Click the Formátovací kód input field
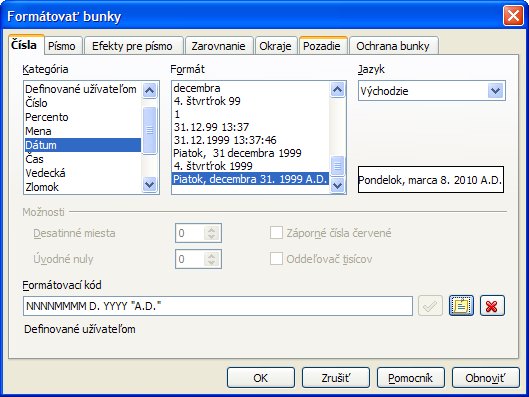529x397 pixels. pyautogui.click(x=218, y=306)
